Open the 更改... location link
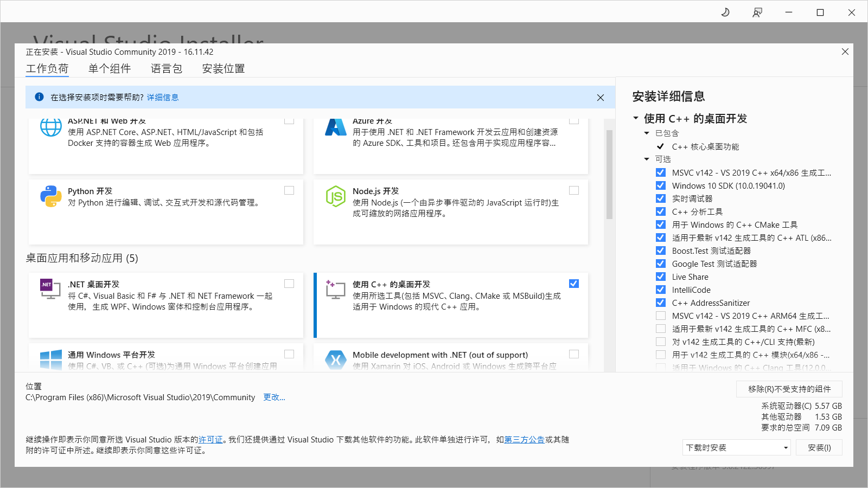 [275, 397]
